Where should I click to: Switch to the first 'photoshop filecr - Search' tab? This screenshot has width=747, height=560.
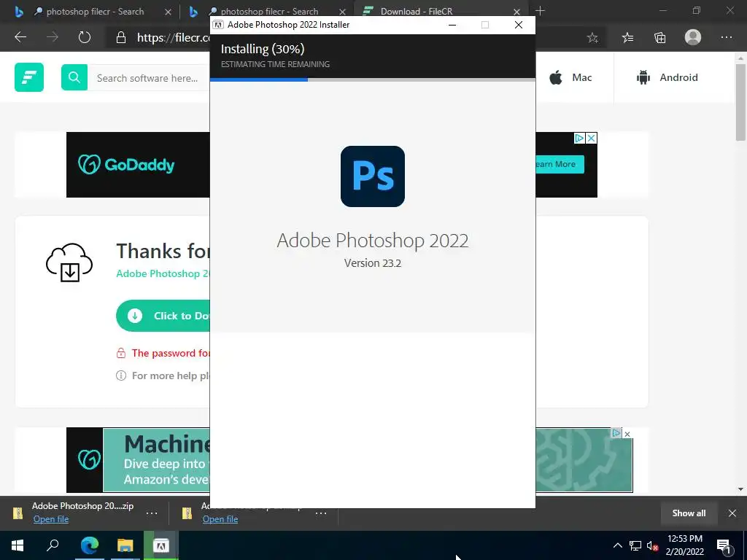click(x=88, y=12)
